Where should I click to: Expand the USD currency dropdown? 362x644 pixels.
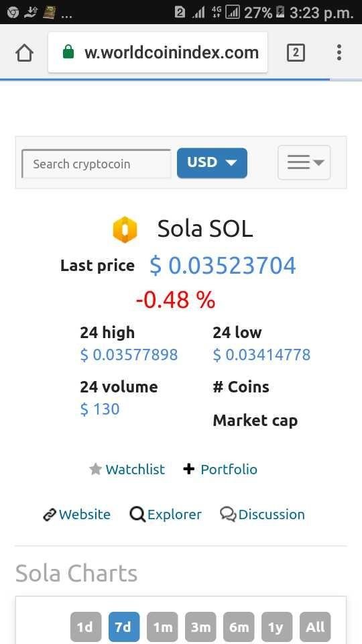coord(212,163)
